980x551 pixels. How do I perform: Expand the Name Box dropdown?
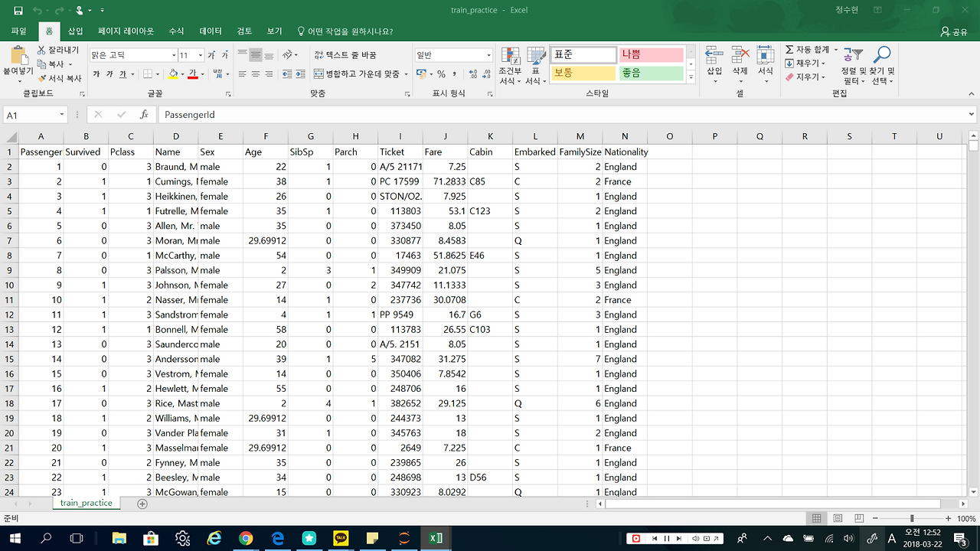(62, 115)
